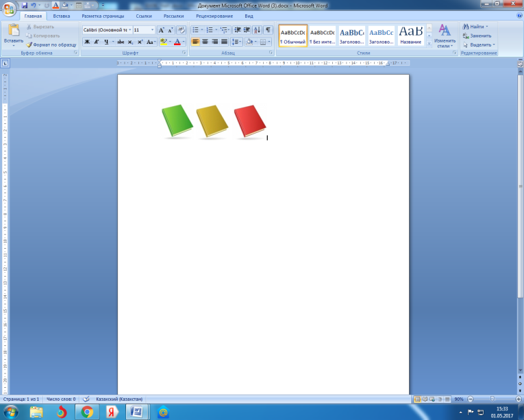Screen dimensions: 524x420
Task: Open the numbering list dropdown arrow
Action: click(x=216, y=30)
